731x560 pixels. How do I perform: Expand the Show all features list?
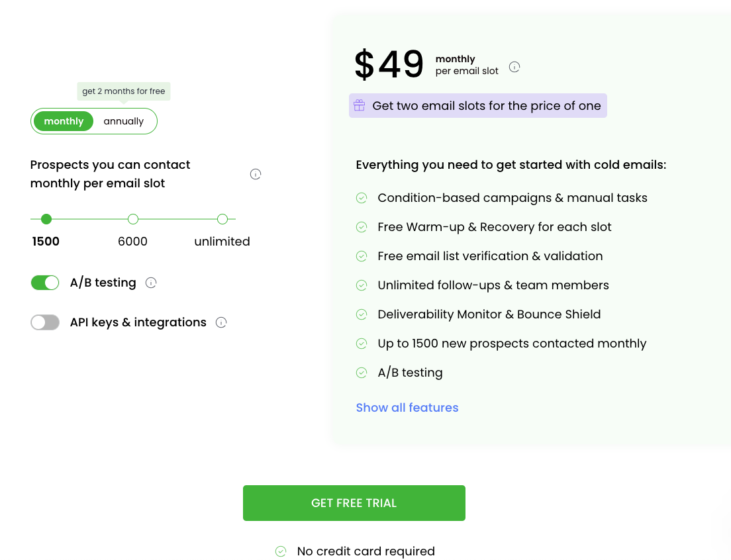[407, 408]
